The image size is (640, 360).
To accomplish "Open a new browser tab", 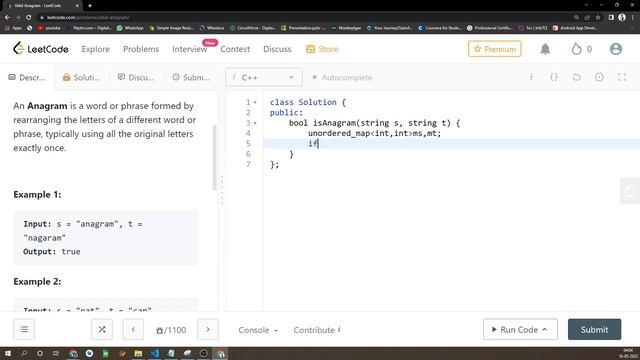I will [x=90, y=5].
